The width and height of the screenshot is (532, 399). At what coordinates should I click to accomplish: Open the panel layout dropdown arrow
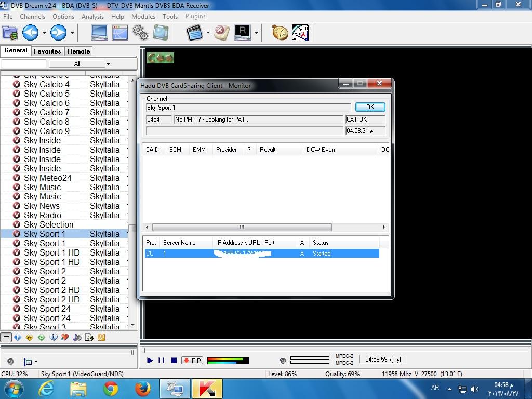[36, 362]
